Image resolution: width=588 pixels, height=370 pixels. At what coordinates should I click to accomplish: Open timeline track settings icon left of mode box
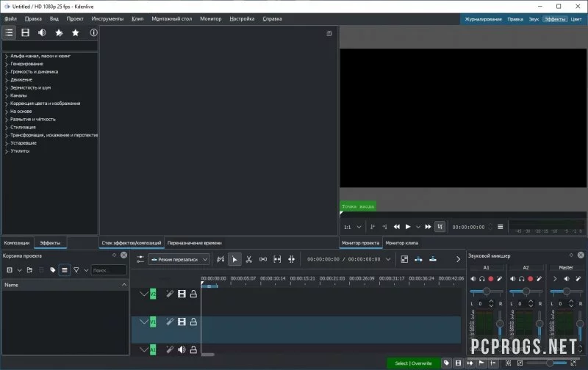point(140,259)
